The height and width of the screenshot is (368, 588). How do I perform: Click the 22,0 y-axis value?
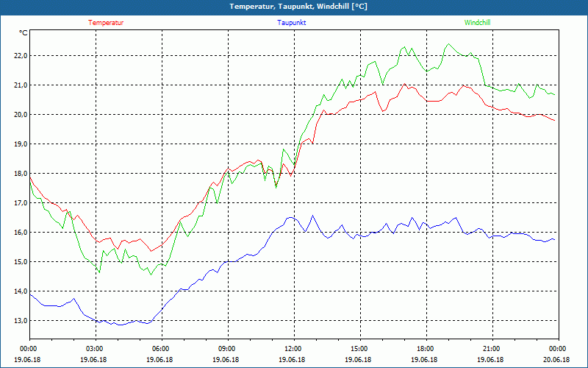pos(21,56)
